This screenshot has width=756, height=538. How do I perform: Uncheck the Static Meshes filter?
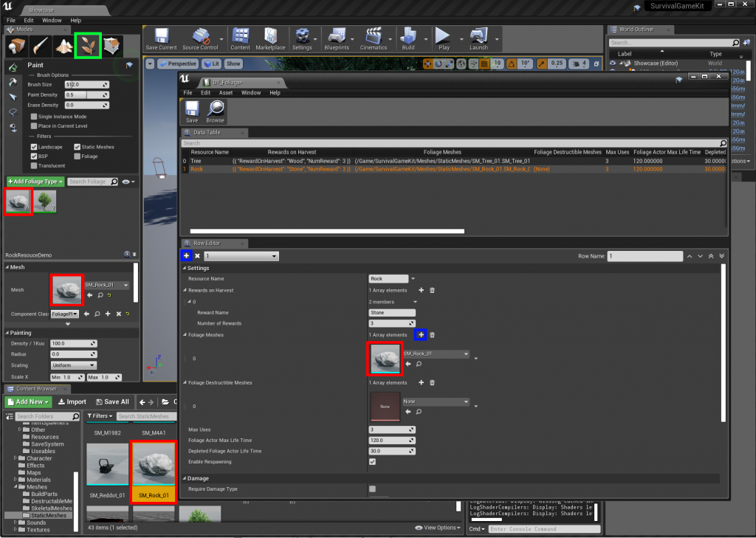coord(77,147)
